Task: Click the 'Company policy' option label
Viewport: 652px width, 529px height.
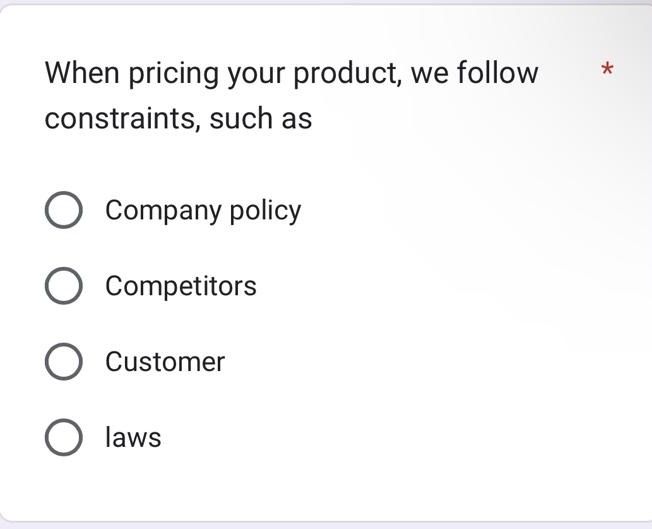Action: pyautogui.click(x=202, y=210)
